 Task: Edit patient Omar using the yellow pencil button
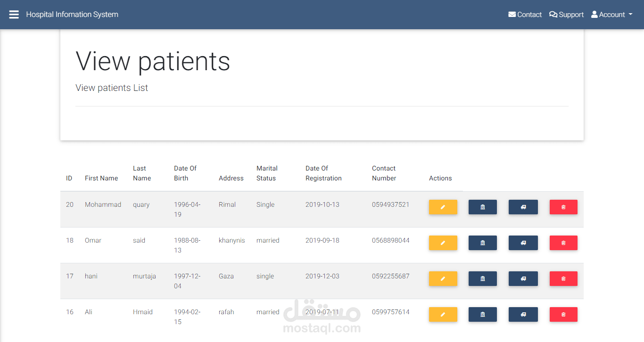tap(443, 243)
